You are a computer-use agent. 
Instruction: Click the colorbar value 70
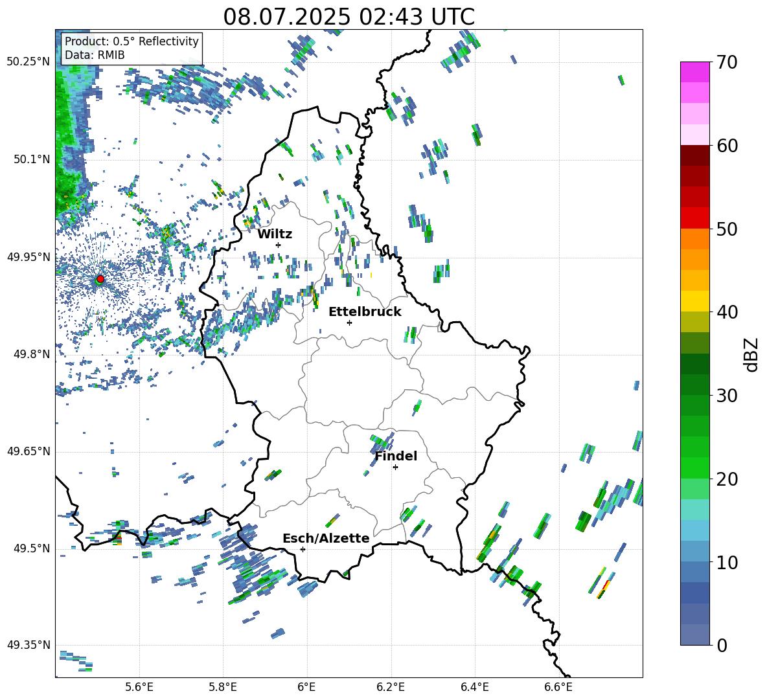(x=727, y=62)
